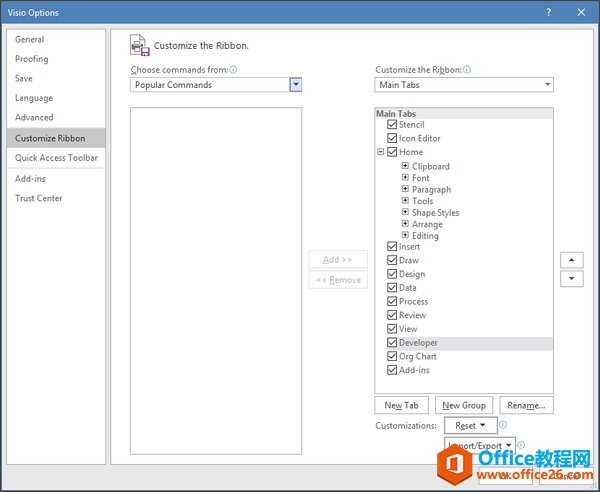
Task: Open the help question mark in title bar
Action: 549,12
